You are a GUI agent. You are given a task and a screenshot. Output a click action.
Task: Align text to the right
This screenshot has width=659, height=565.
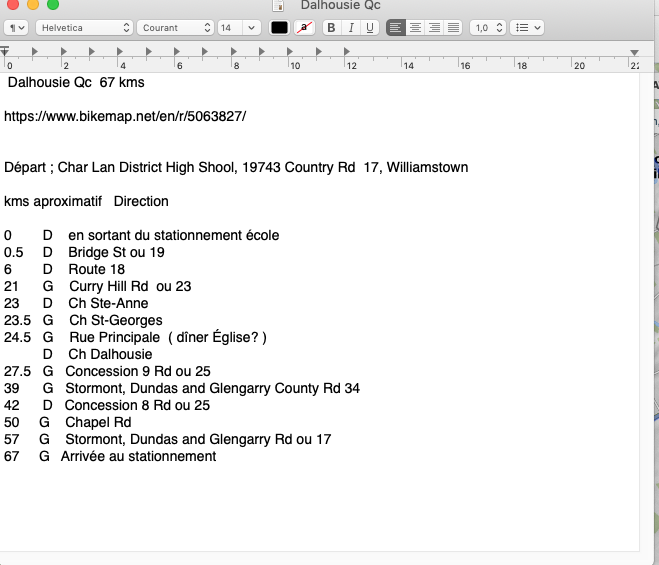[x=434, y=28]
